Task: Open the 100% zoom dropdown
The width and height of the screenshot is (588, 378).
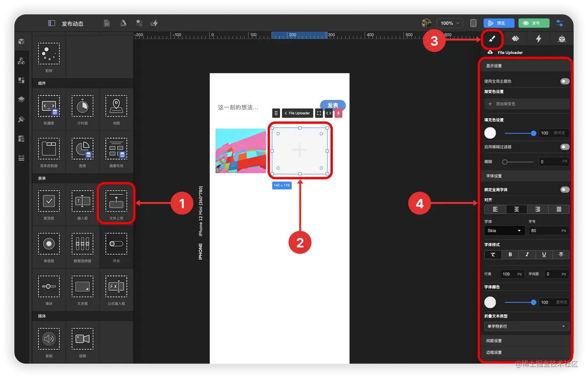Action: point(450,23)
